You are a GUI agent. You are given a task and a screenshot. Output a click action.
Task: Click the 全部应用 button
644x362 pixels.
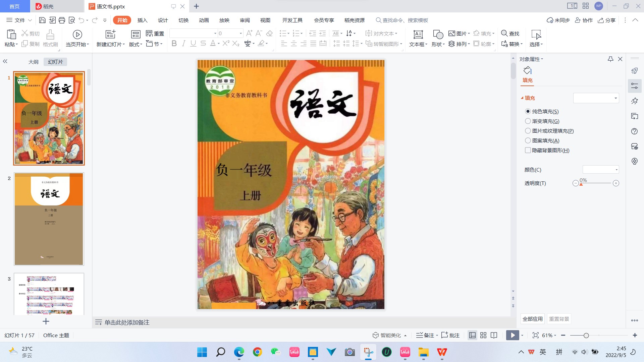coord(532,319)
